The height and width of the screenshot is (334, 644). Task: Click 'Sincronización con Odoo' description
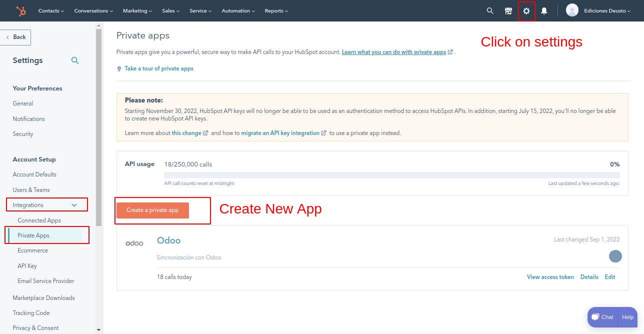point(189,257)
